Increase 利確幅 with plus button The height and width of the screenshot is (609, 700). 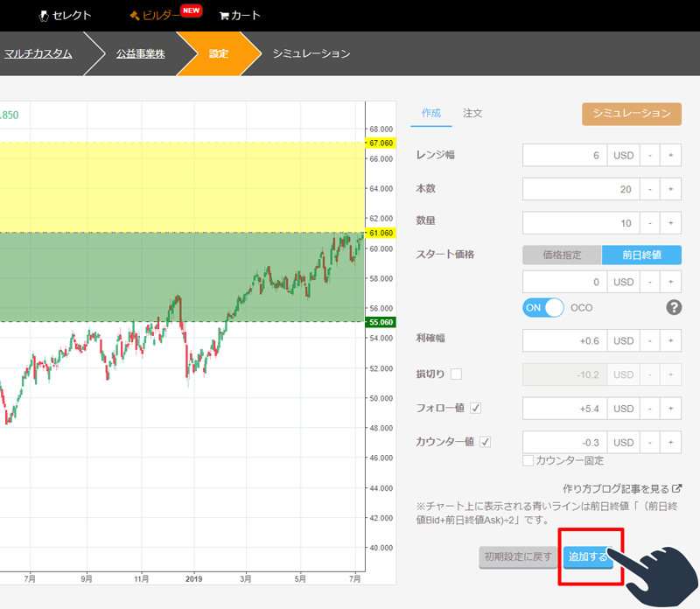[x=670, y=340]
